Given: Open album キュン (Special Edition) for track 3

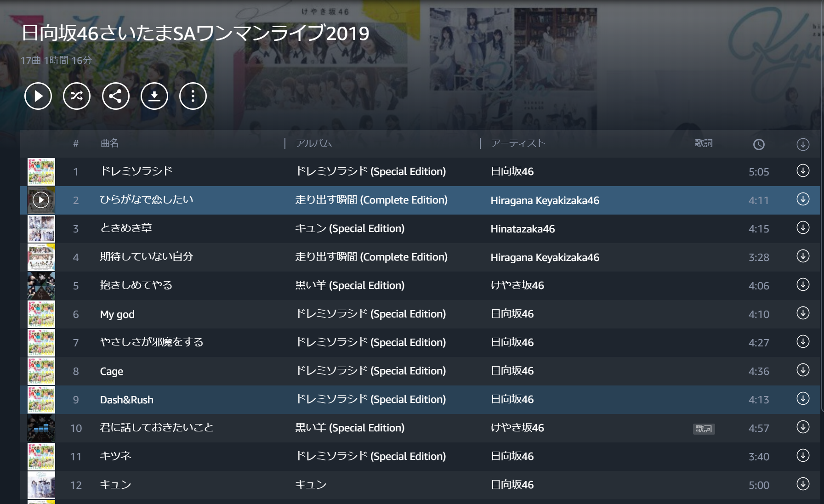Looking at the screenshot, I should [350, 228].
